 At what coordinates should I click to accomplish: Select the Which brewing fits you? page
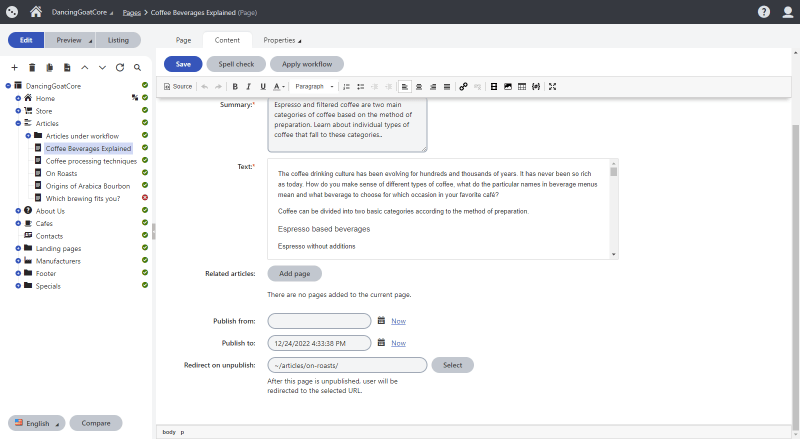(x=83, y=199)
